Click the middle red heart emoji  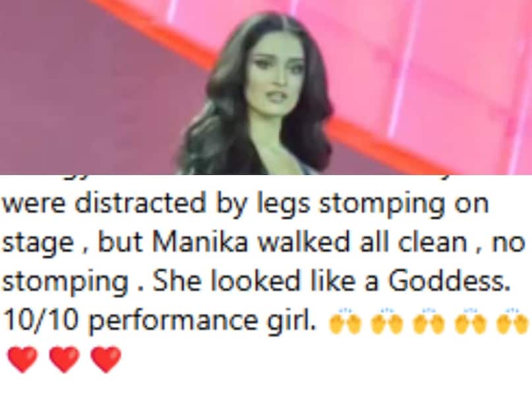click(64, 359)
